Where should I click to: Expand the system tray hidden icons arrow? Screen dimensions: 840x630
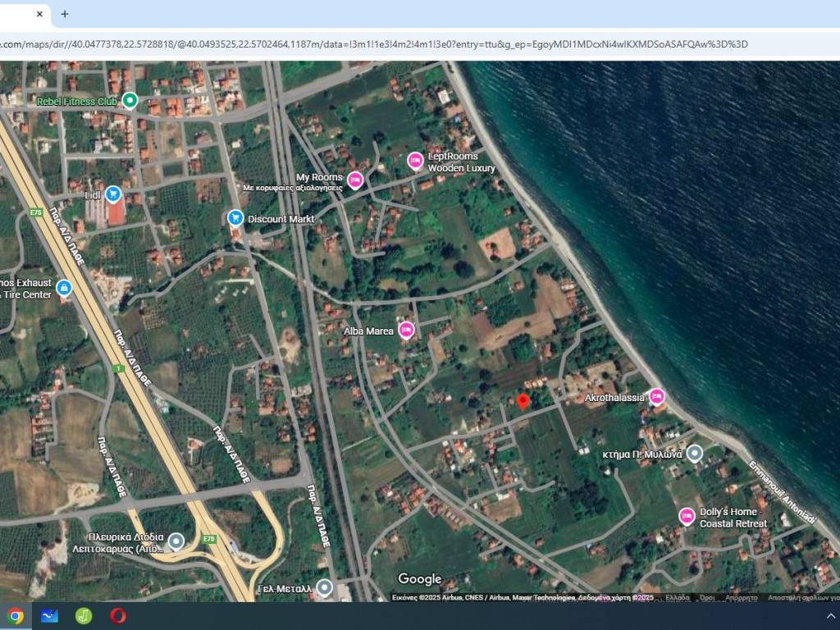pyautogui.click(x=831, y=616)
